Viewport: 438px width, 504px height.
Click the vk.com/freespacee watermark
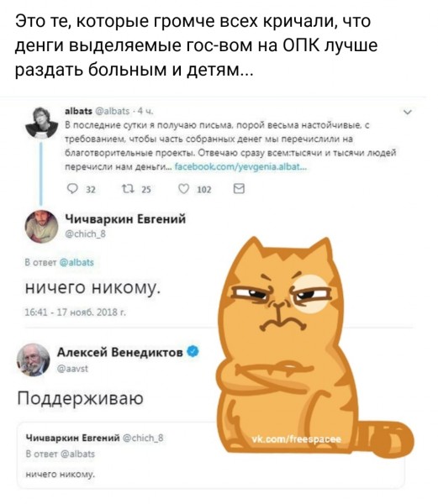tap(296, 439)
